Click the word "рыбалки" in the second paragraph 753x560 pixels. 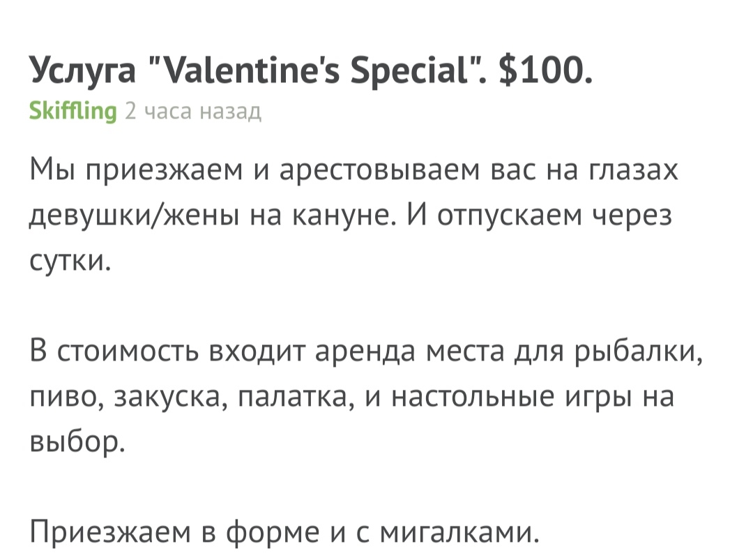pyautogui.click(x=639, y=352)
